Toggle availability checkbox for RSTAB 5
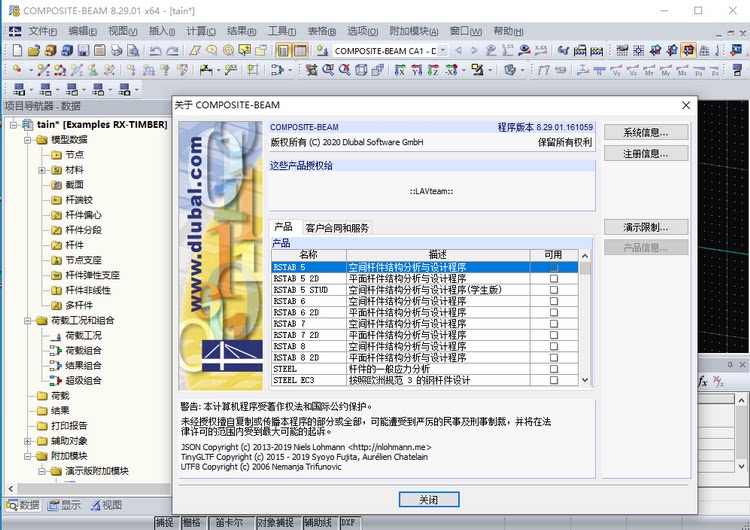The width and height of the screenshot is (750, 530). [554, 267]
